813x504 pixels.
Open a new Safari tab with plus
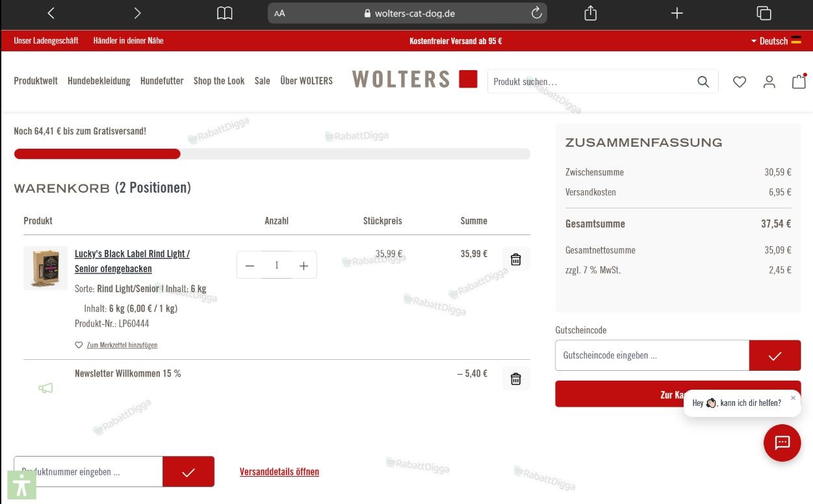677,13
